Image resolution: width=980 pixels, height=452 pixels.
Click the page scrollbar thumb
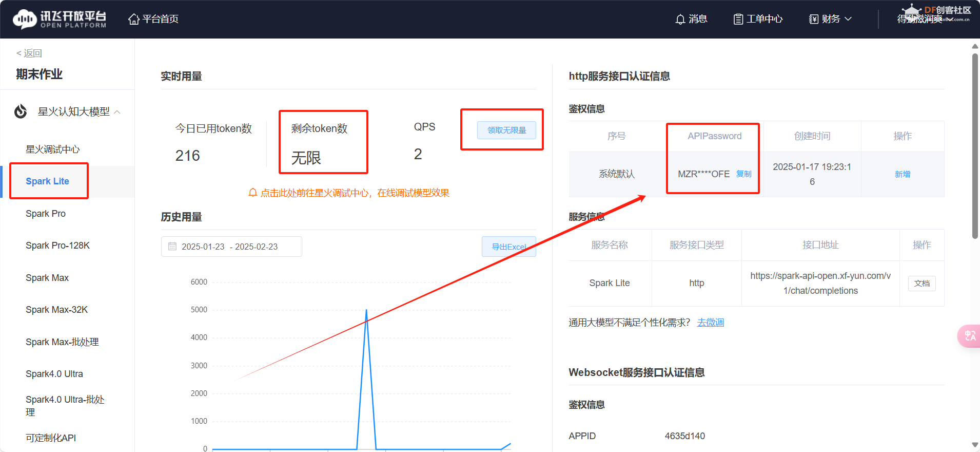pyautogui.click(x=975, y=146)
